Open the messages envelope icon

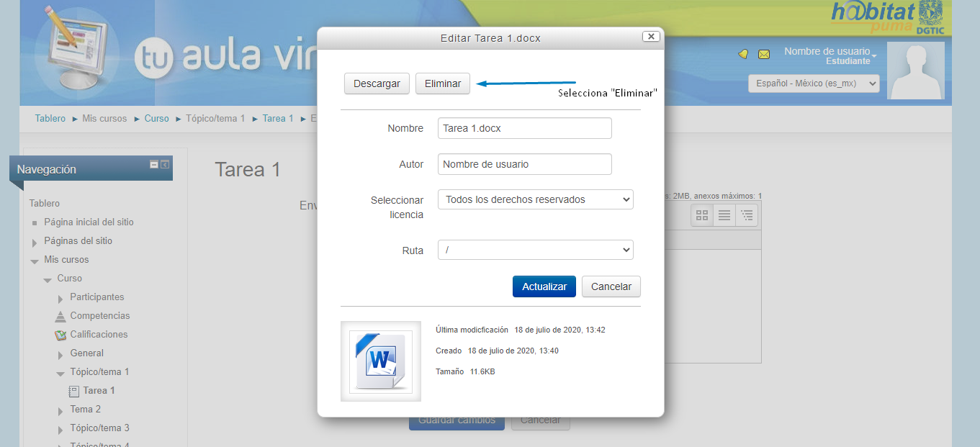click(x=764, y=54)
